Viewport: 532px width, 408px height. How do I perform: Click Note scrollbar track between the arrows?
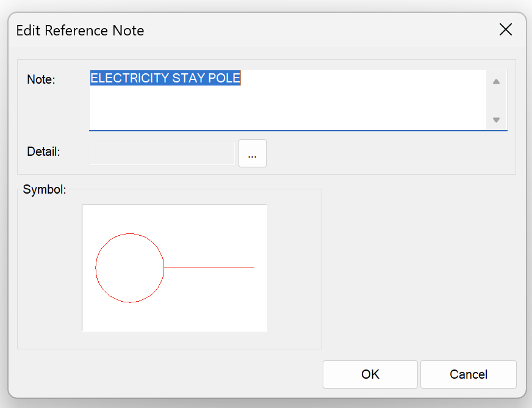coord(496,101)
